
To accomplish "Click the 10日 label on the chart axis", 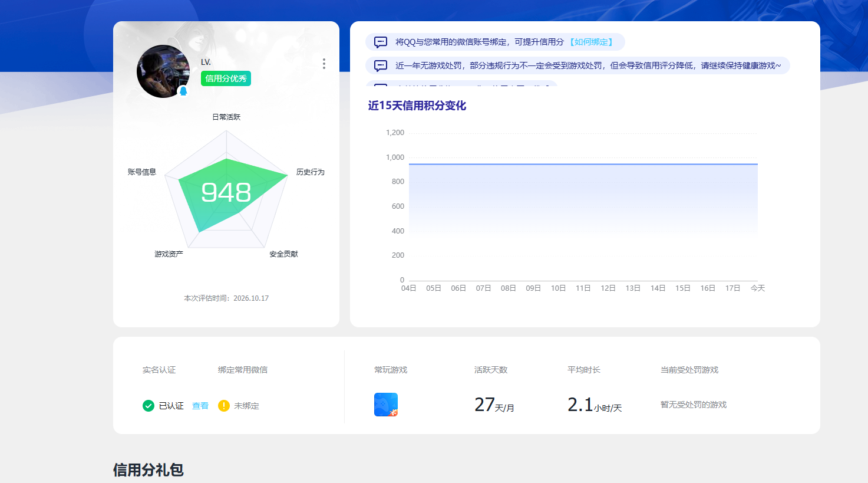I will point(558,288).
